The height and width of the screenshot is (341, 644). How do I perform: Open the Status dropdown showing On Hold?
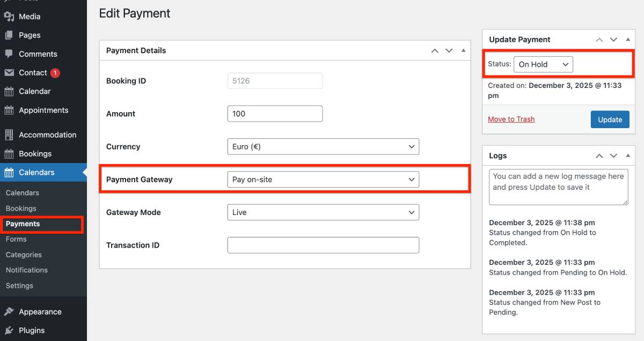[543, 64]
